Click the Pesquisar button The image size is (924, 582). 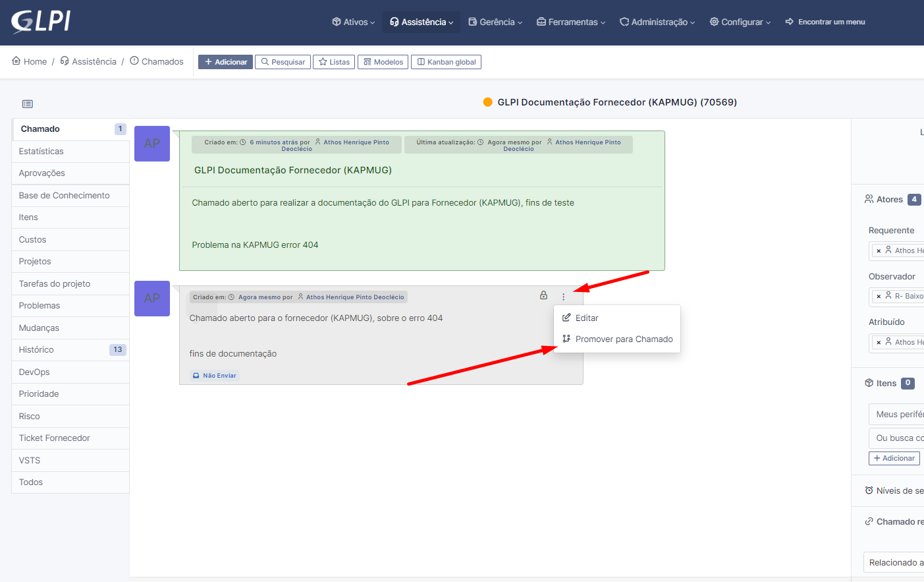point(283,62)
